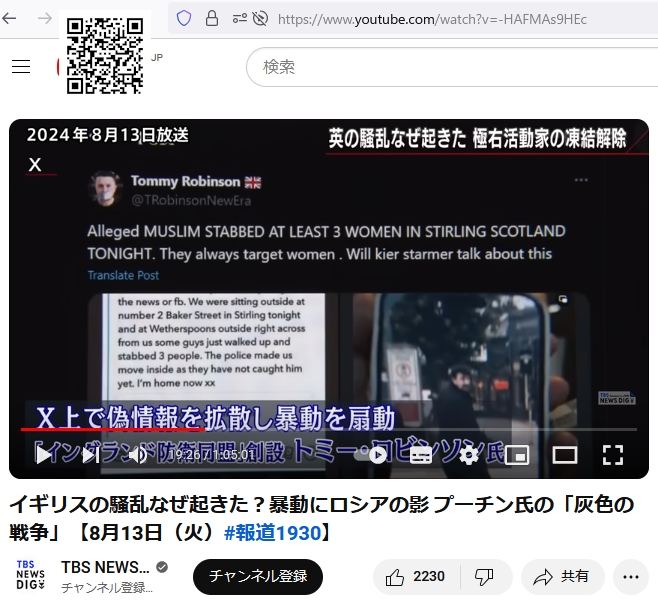Screen dimensions: 658x605
Task: Open the player settings gear
Action: click(x=468, y=455)
